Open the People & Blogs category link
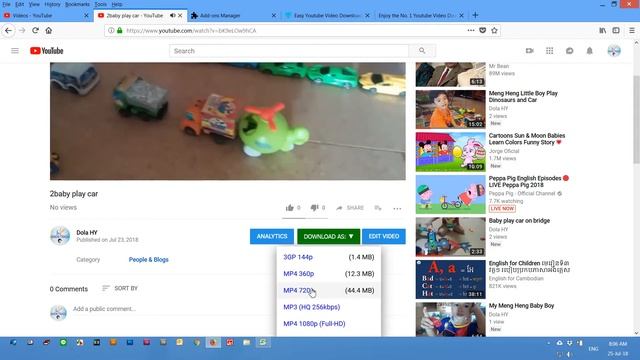Viewport: 640px width, 360px height. click(x=149, y=260)
